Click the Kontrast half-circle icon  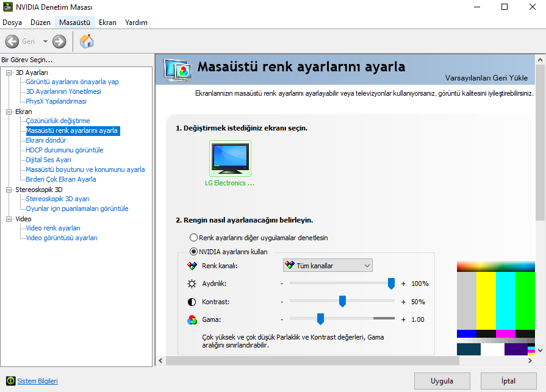[192, 302]
